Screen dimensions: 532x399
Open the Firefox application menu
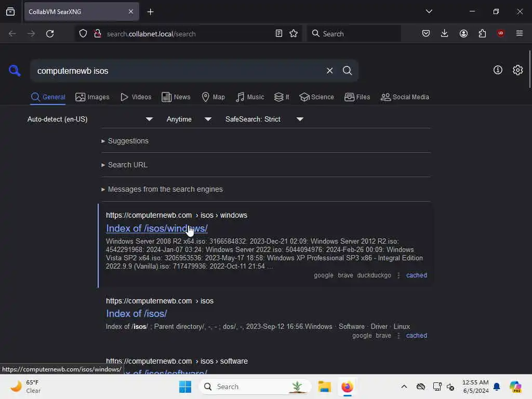520,33
